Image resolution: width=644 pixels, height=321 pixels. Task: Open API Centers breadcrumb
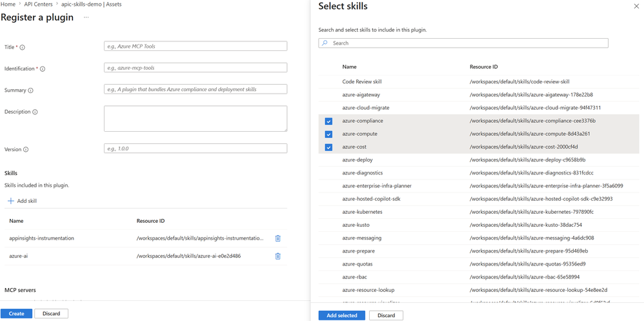(x=37, y=4)
